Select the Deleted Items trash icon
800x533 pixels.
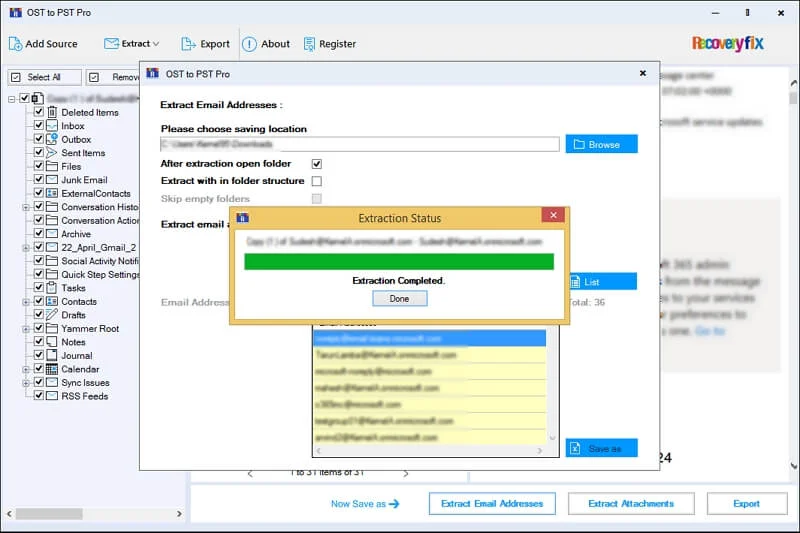[52, 112]
